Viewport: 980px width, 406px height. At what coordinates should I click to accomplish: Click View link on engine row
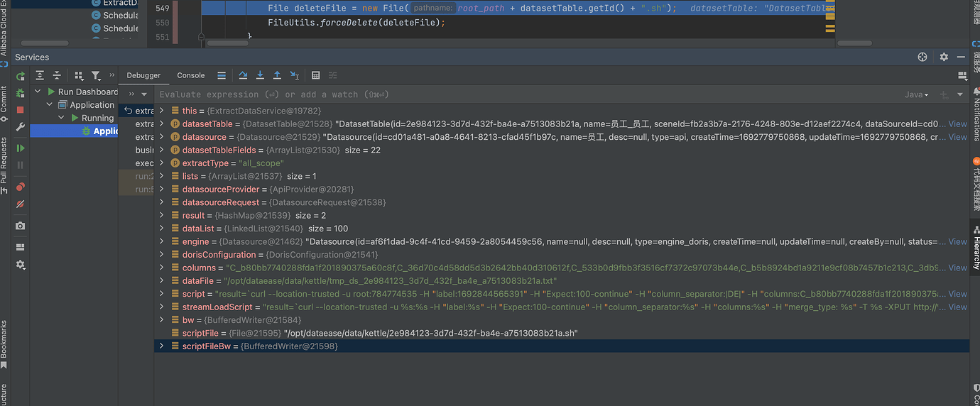pyautogui.click(x=957, y=241)
